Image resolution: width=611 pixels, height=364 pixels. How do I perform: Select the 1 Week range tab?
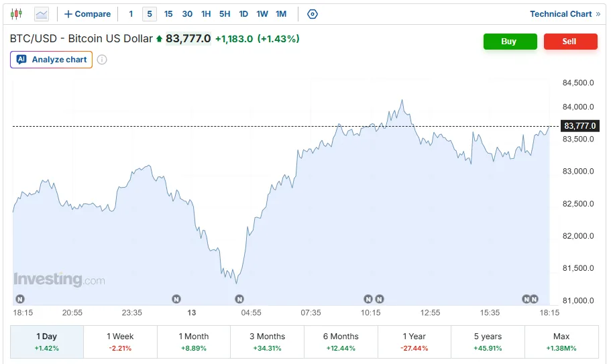(121, 342)
